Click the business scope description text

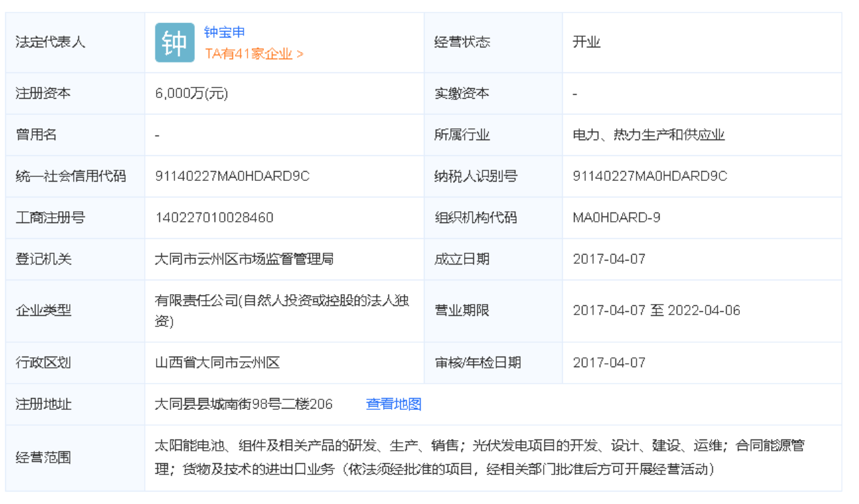coord(479,457)
